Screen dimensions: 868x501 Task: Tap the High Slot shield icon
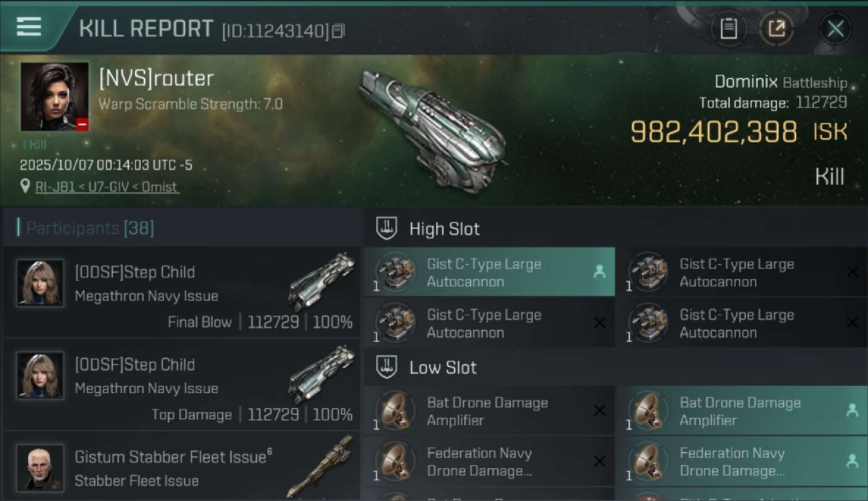pos(387,228)
